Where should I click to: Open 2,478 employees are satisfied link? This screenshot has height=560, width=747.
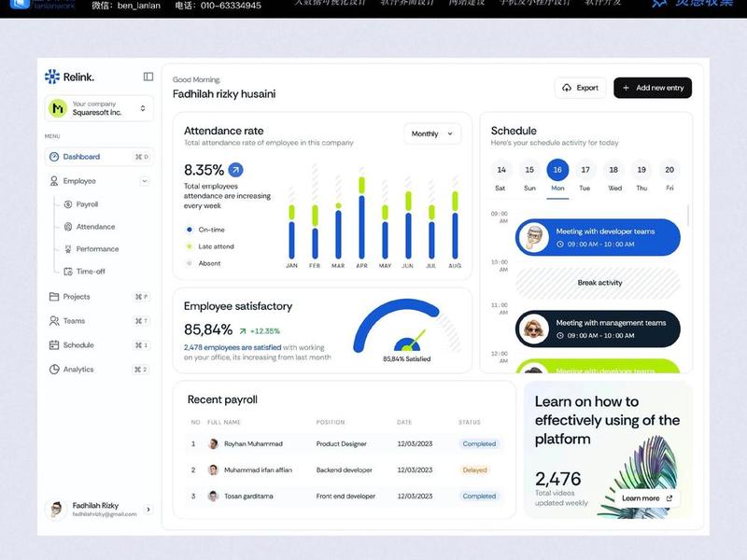point(233,347)
